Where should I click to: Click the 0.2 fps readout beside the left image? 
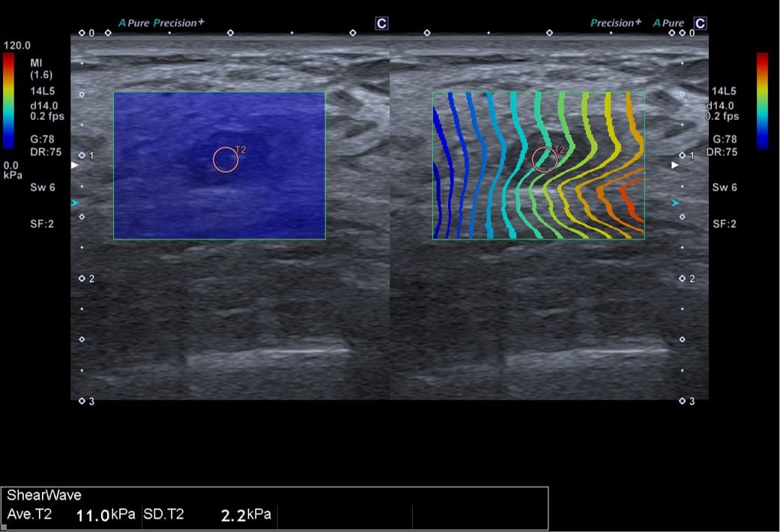[46, 116]
